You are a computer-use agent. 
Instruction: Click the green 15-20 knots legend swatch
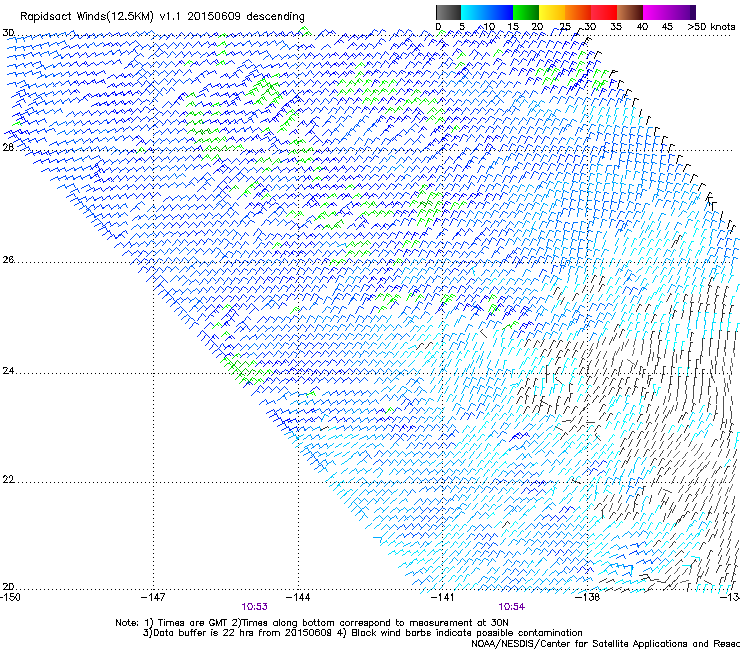(525, 12)
